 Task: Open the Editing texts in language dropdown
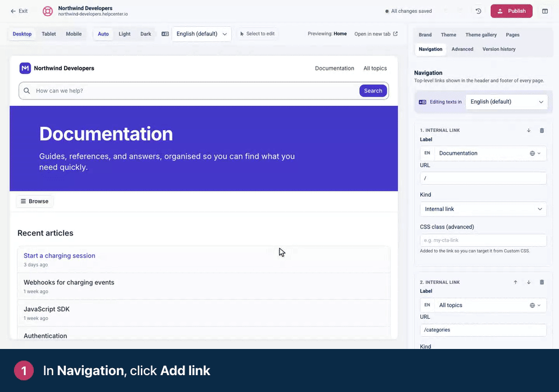[506, 102]
